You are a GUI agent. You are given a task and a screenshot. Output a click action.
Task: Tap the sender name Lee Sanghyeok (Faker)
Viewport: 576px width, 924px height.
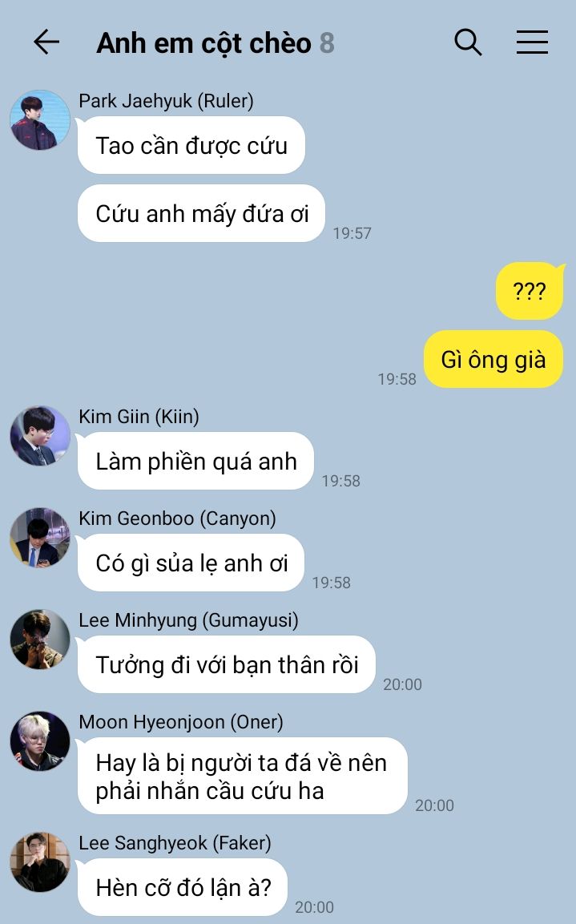[x=175, y=843]
